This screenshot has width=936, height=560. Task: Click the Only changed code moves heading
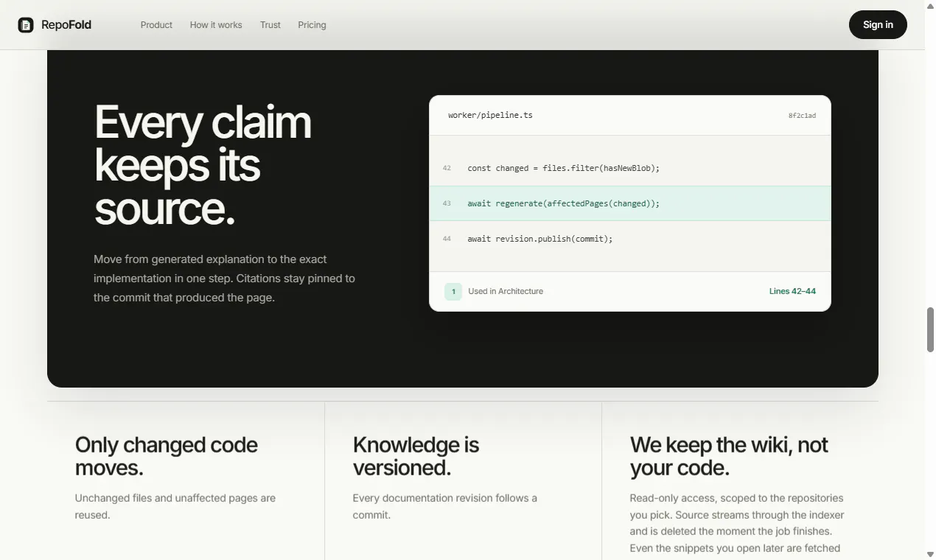[x=167, y=456]
